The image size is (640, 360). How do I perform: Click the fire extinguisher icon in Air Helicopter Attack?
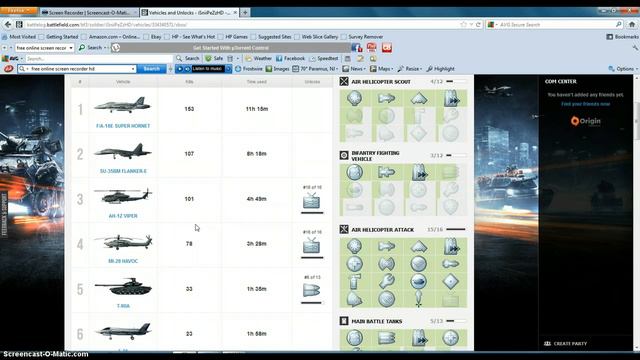[x=354, y=281]
